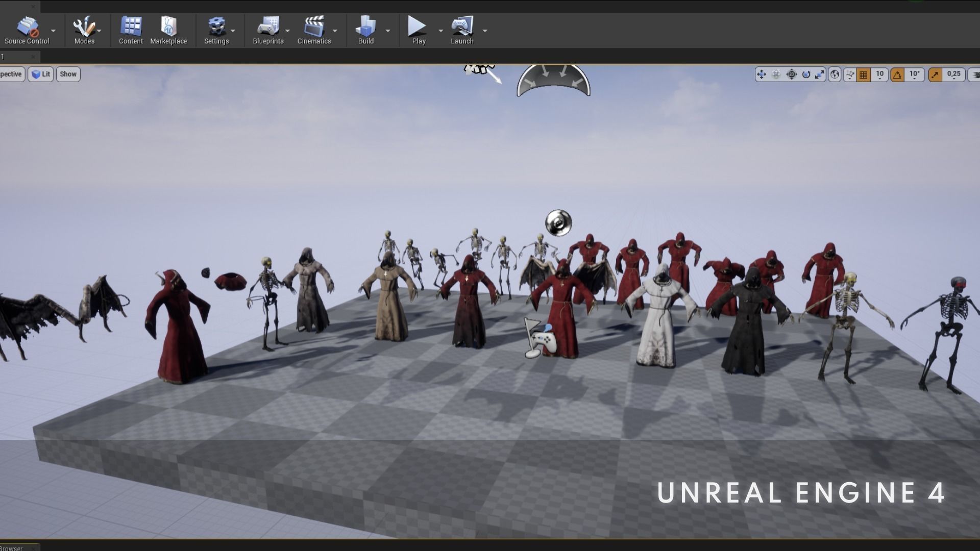Select the scale gizmo tool
Viewport: 980px width, 551px height.
[x=820, y=74]
